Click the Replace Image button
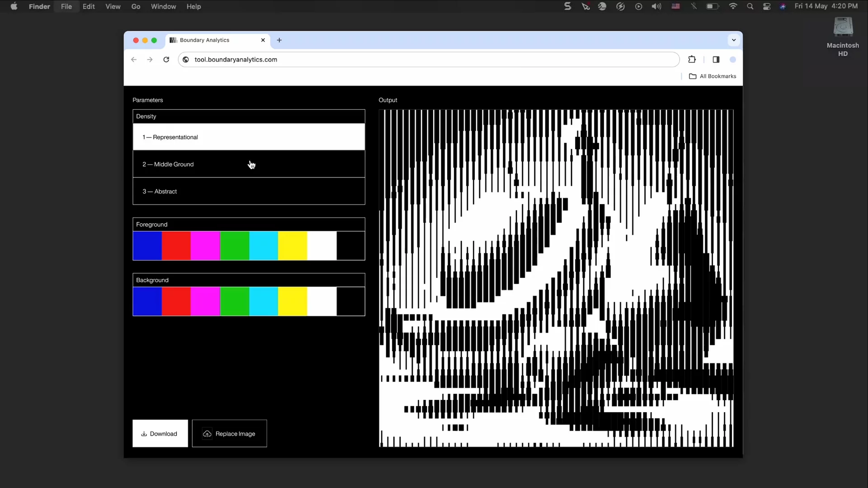Viewport: 868px width, 488px height. [229, 434]
